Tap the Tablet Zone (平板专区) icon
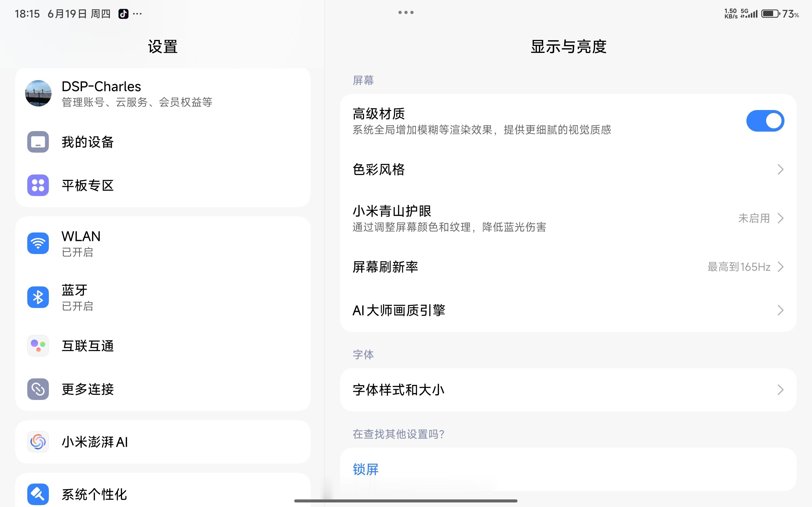This screenshot has width=812, height=507. tap(38, 185)
